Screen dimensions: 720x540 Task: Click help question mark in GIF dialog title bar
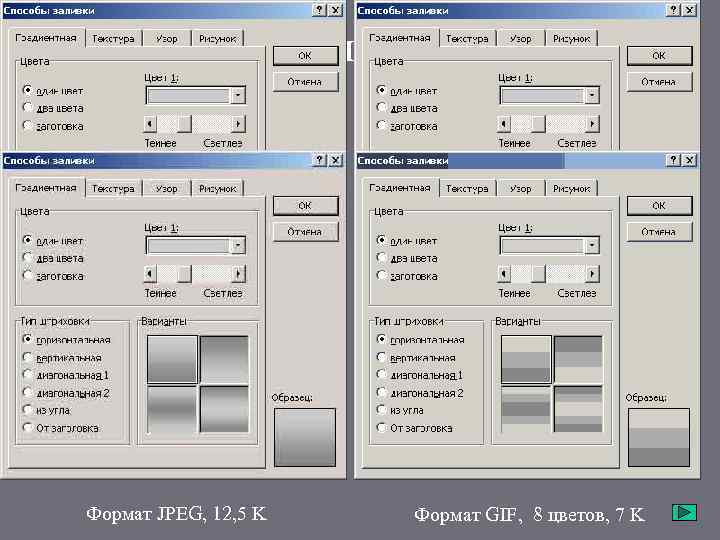(673, 160)
